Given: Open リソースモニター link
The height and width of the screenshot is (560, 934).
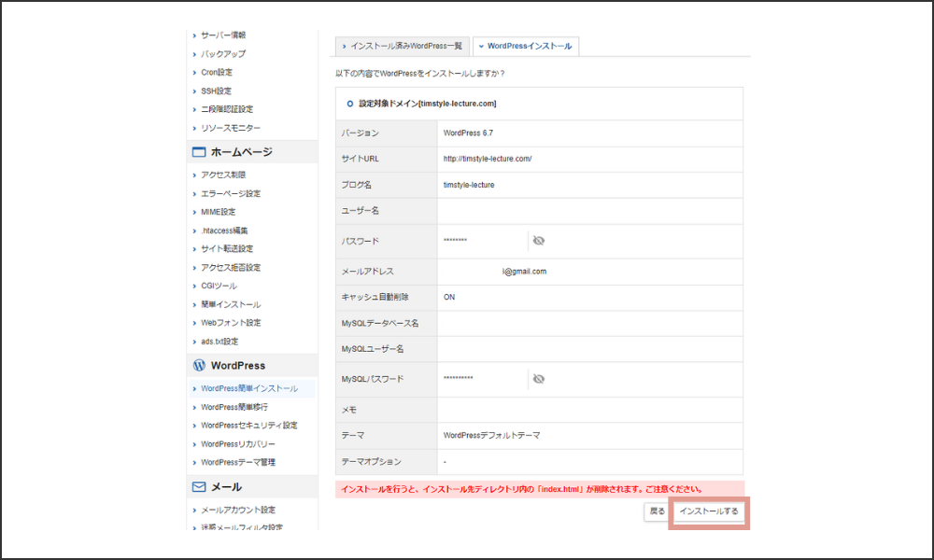Looking at the screenshot, I should point(231,128).
